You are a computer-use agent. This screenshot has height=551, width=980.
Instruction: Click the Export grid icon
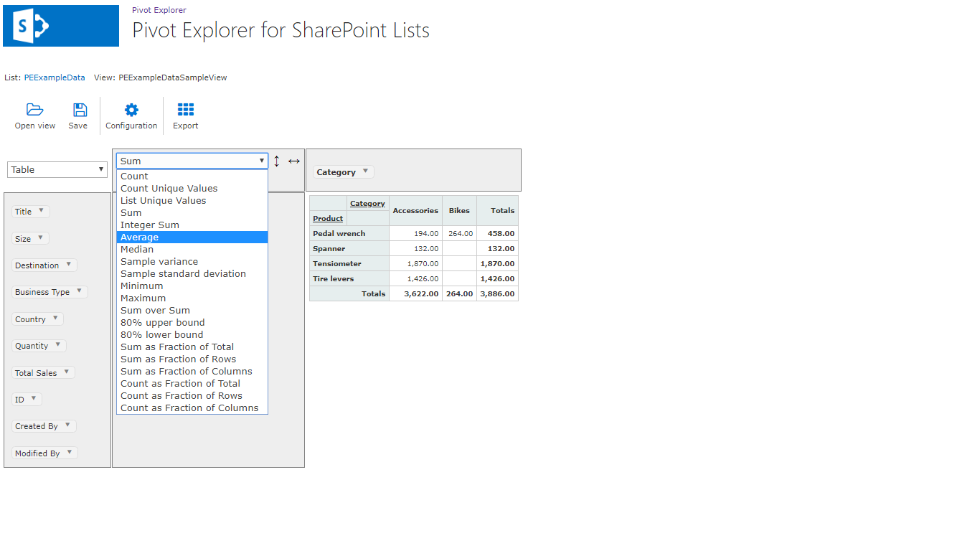186,110
